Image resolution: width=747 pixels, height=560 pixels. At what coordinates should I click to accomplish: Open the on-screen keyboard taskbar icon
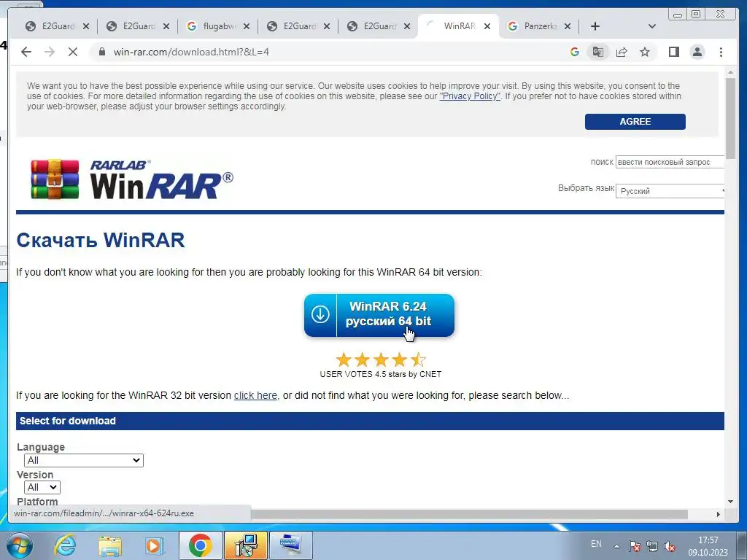(x=291, y=545)
